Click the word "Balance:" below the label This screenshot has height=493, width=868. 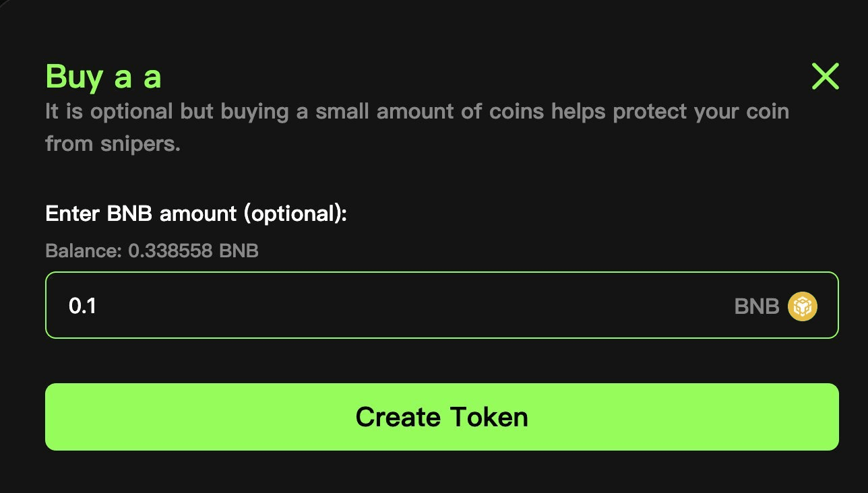point(84,251)
